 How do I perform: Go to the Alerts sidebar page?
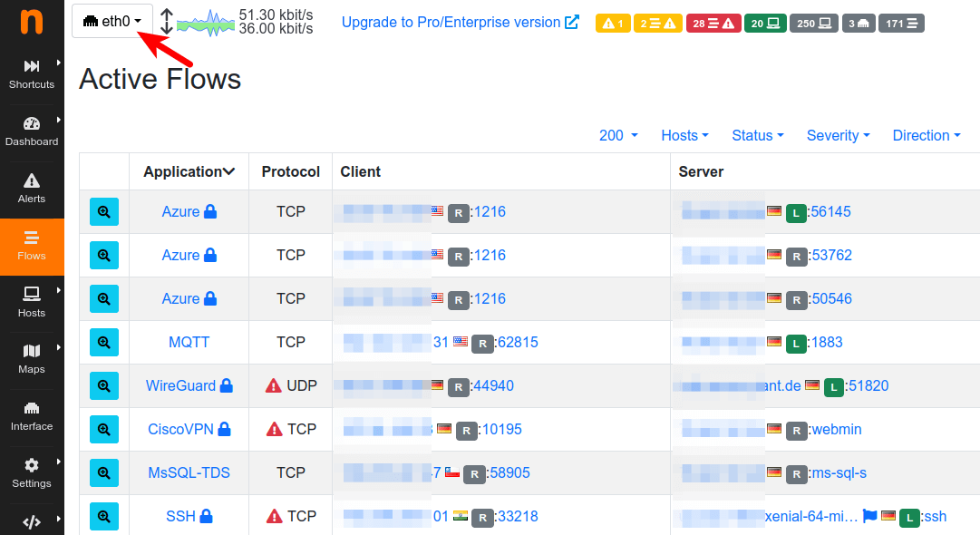pos(32,189)
